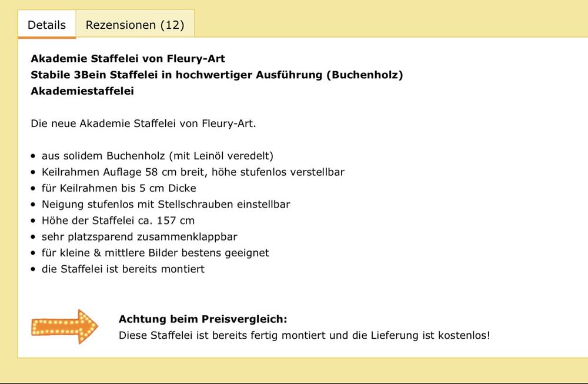Click the orange marquee arrow icon
The height and width of the screenshot is (384, 588).
(65, 326)
